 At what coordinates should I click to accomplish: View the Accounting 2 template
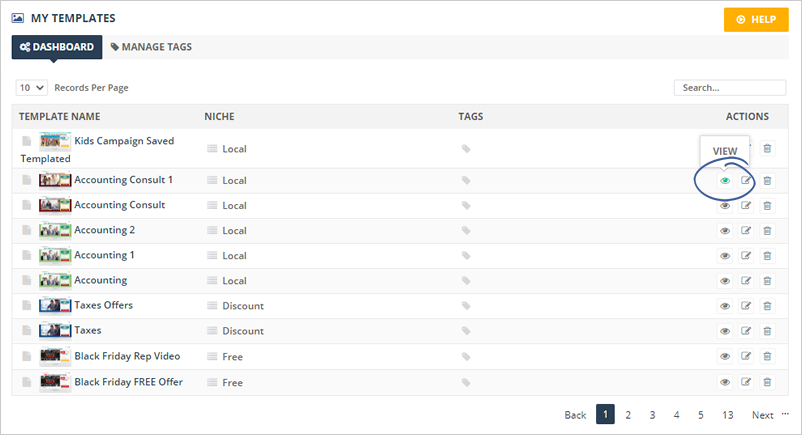point(725,231)
